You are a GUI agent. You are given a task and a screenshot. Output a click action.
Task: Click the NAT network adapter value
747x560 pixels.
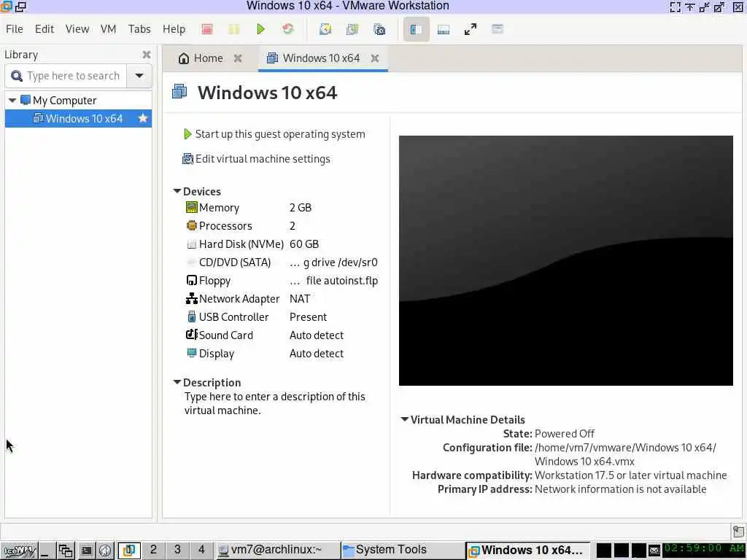[300, 298]
